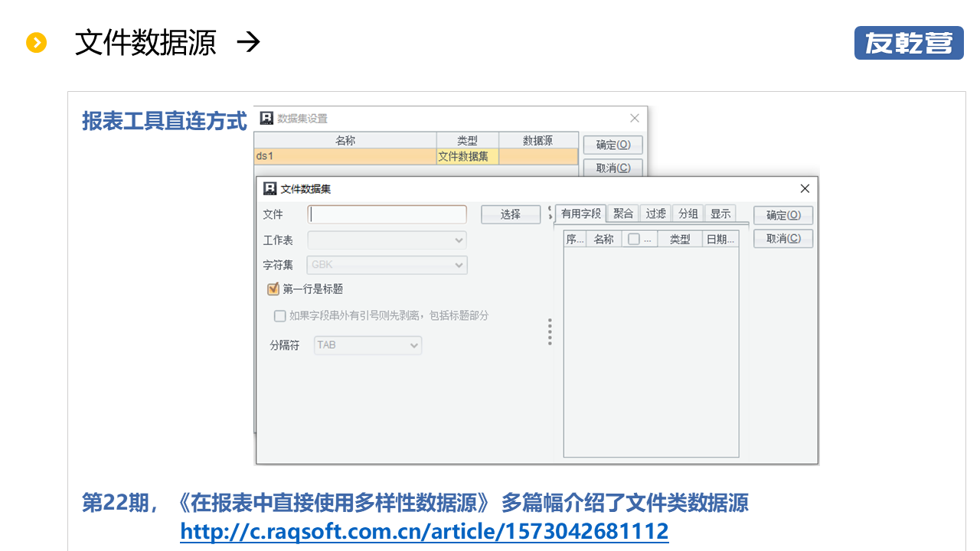Viewport: 980px width, 551px height.
Task: Open the c.raqsoft.com.cn article link
Action: pos(424,530)
